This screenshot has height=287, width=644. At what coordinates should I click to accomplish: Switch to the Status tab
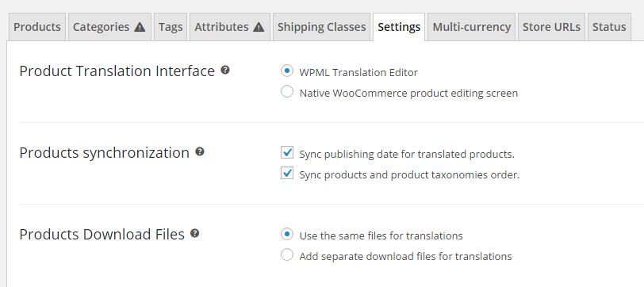(609, 27)
